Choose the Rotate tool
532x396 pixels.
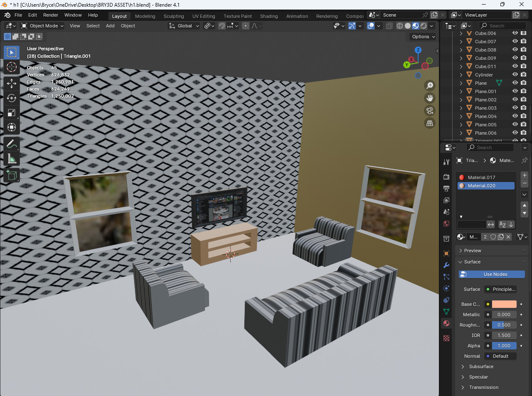click(12, 98)
